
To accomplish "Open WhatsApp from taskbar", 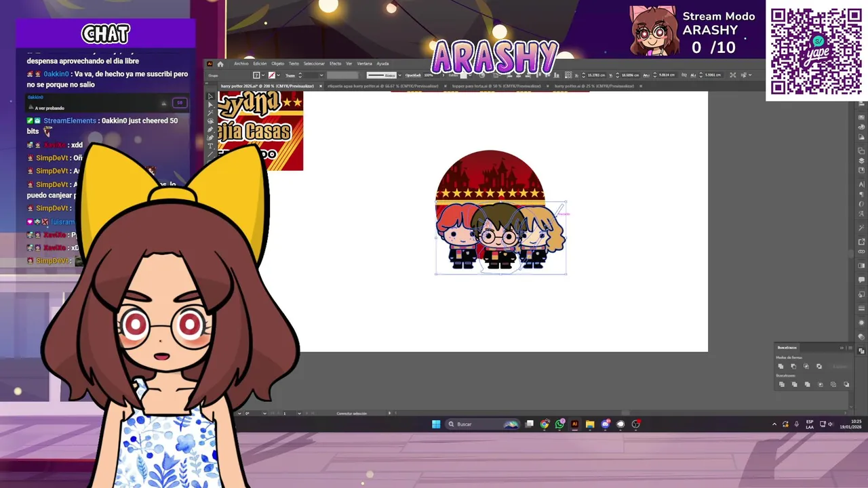I will click(x=559, y=424).
